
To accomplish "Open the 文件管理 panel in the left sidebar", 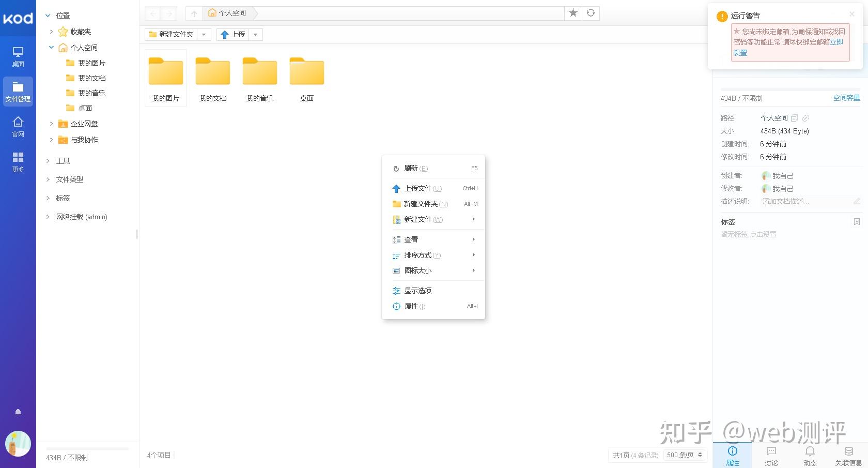I will click(18, 91).
